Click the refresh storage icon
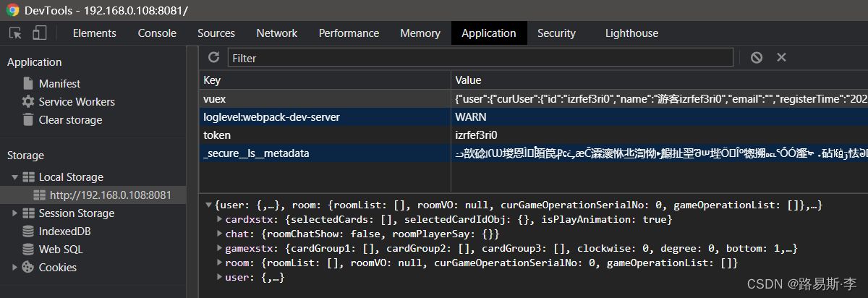This screenshot has height=298, width=868. (213, 57)
